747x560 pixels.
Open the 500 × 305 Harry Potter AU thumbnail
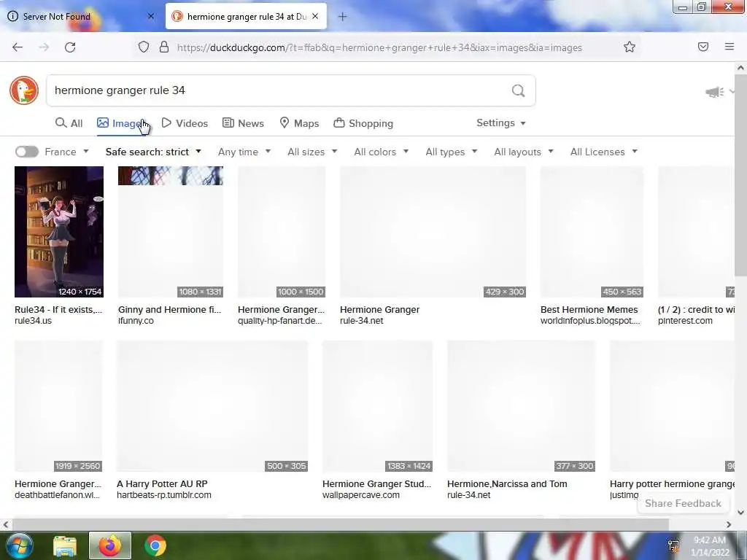coord(212,406)
